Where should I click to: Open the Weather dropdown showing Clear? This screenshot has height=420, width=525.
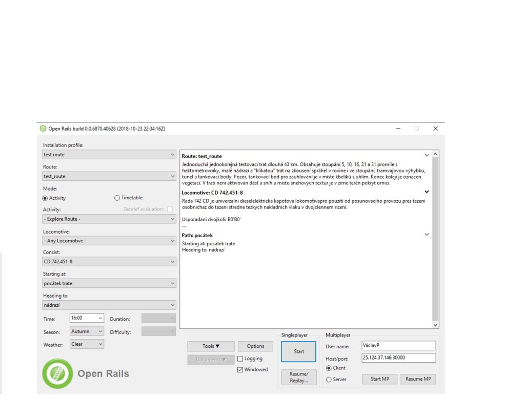[87, 344]
